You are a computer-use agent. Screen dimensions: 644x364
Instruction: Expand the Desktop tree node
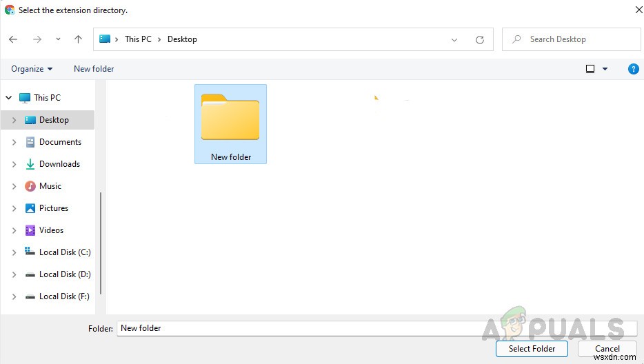point(14,120)
